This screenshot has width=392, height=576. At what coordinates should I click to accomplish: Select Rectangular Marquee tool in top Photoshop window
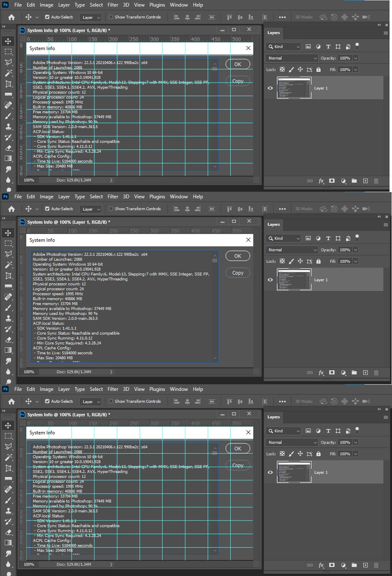(8, 52)
